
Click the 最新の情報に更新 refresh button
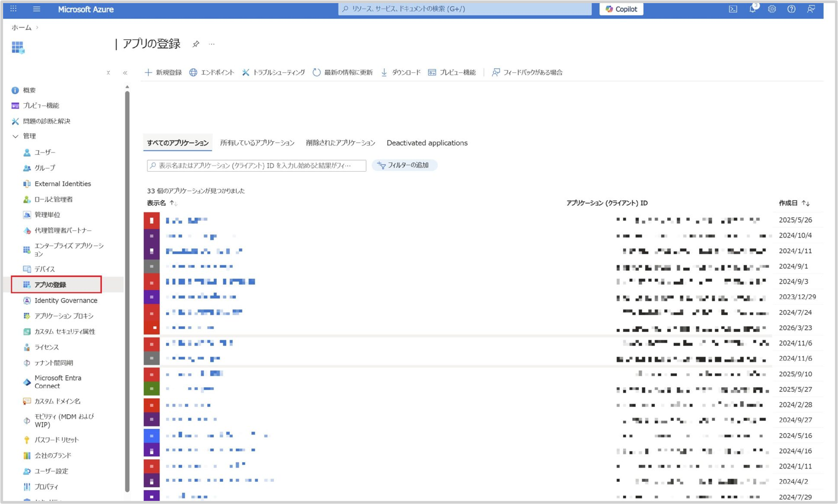[x=342, y=72]
